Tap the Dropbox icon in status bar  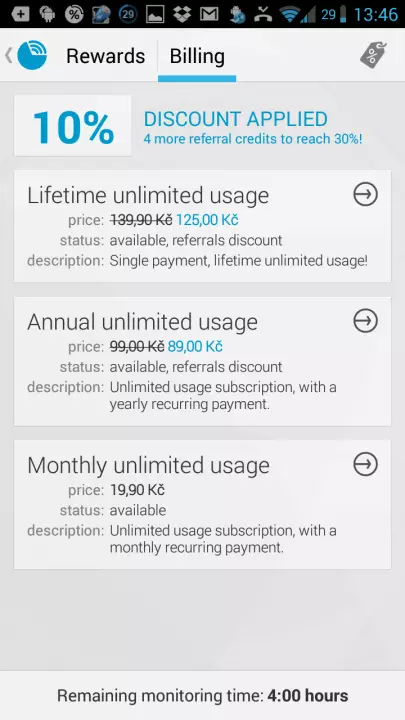click(182, 14)
